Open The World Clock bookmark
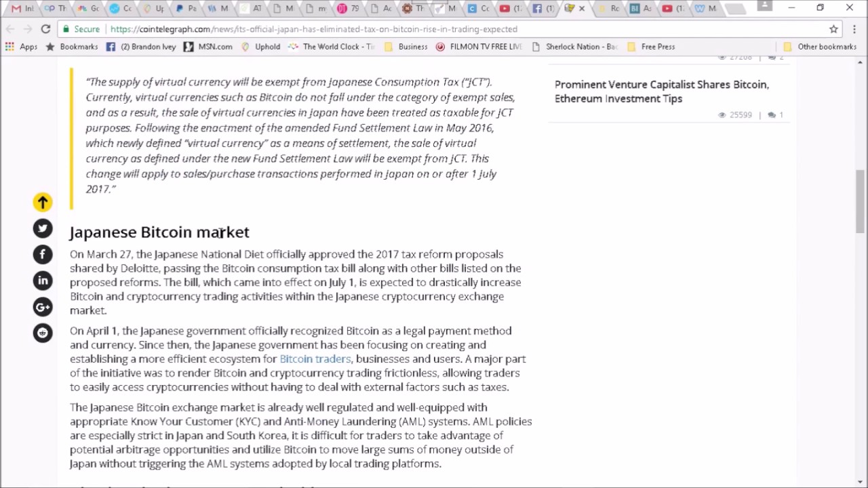This screenshot has width=868, height=488. [x=332, y=47]
